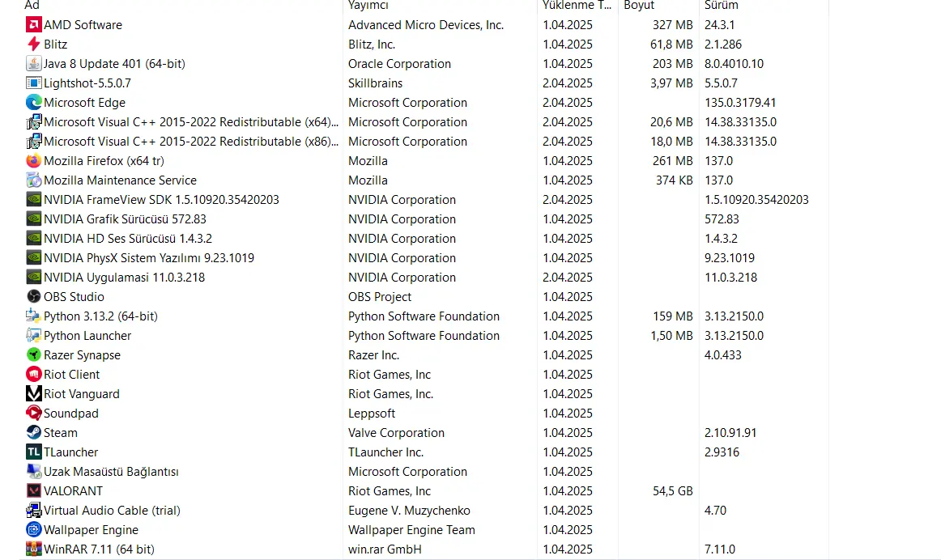This screenshot has width=941, height=560.
Task: Select WinRAR 7.11 (64 bit) name
Action: (x=99, y=549)
